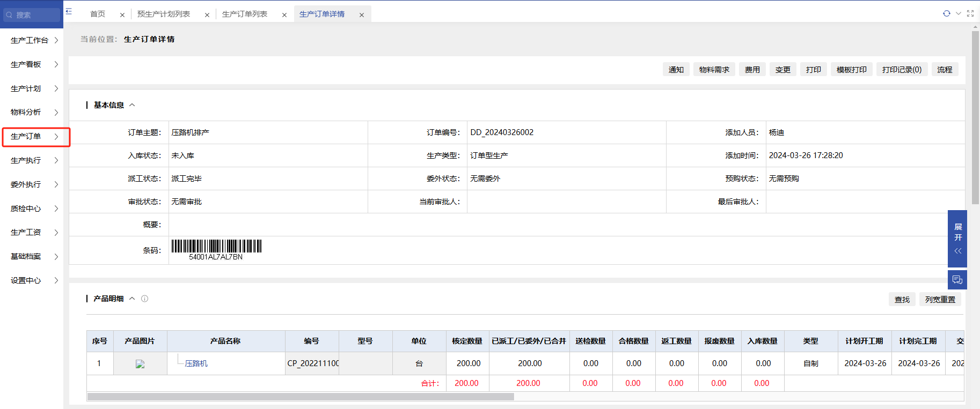Image resolution: width=980 pixels, height=409 pixels.
Task: Expand 生产执行 sidebar menu
Action: 32,160
